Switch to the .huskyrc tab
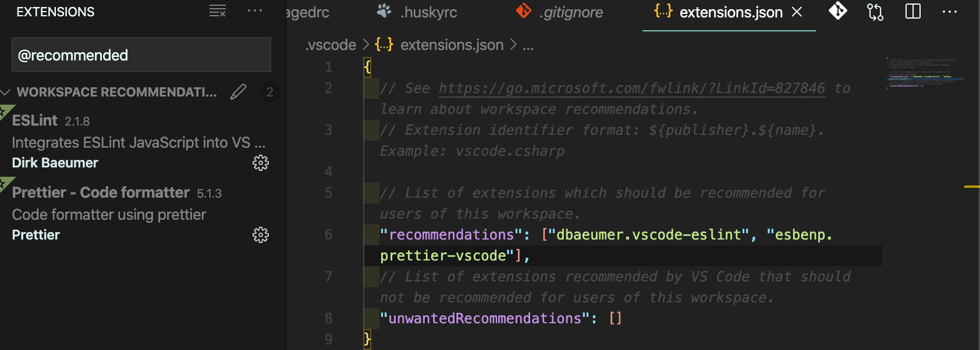This screenshot has width=980, height=350. pyautogui.click(x=417, y=12)
